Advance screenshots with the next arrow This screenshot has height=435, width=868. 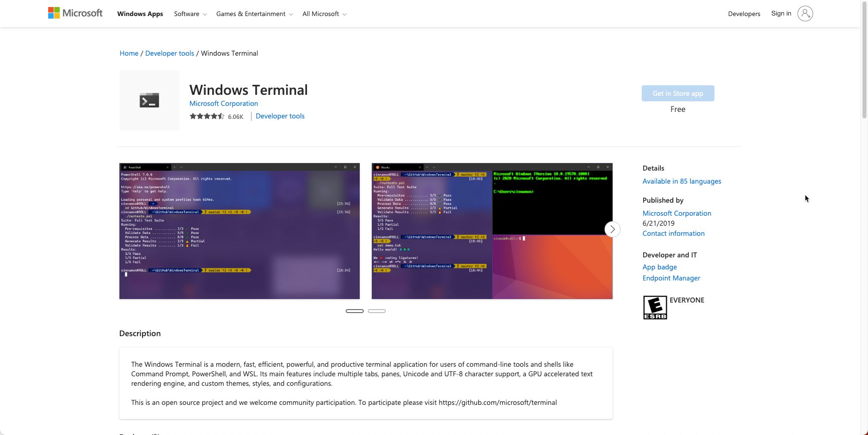[612, 229]
